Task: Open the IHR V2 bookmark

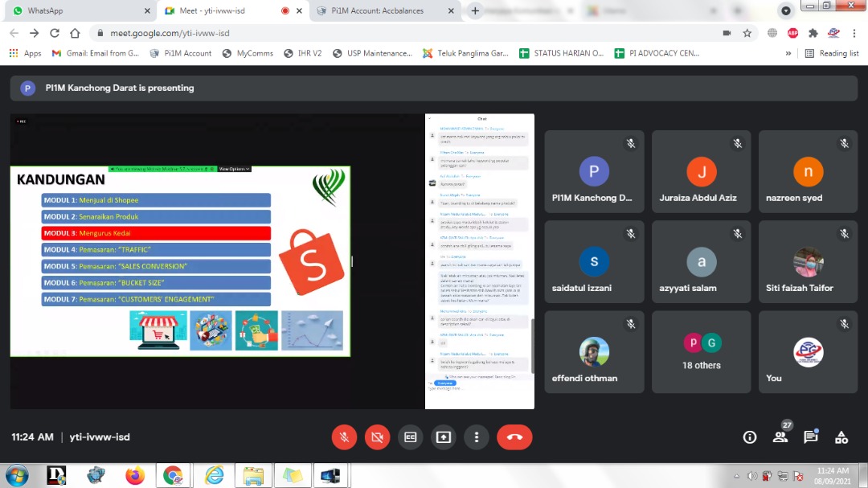Action: [303, 53]
